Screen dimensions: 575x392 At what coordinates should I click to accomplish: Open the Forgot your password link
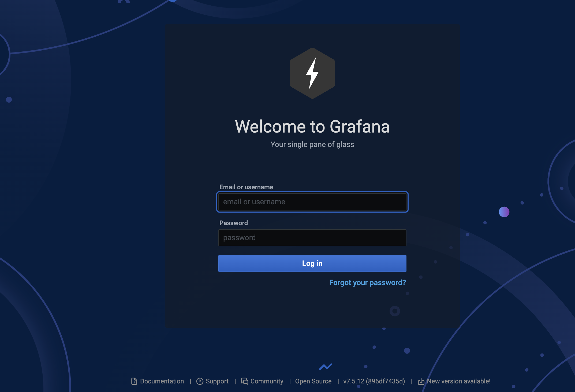pyautogui.click(x=367, y=282)
